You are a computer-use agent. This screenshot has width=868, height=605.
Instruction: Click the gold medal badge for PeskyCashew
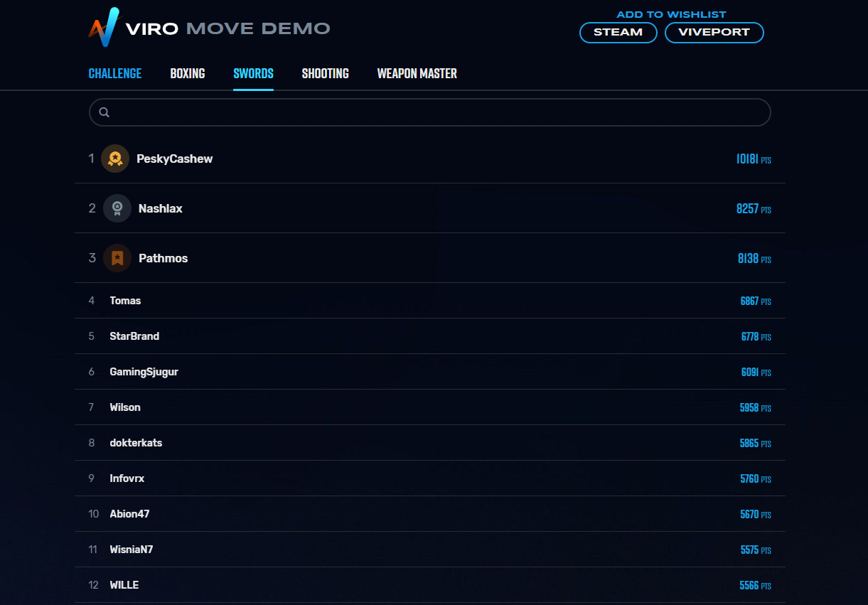click(115, 159)
